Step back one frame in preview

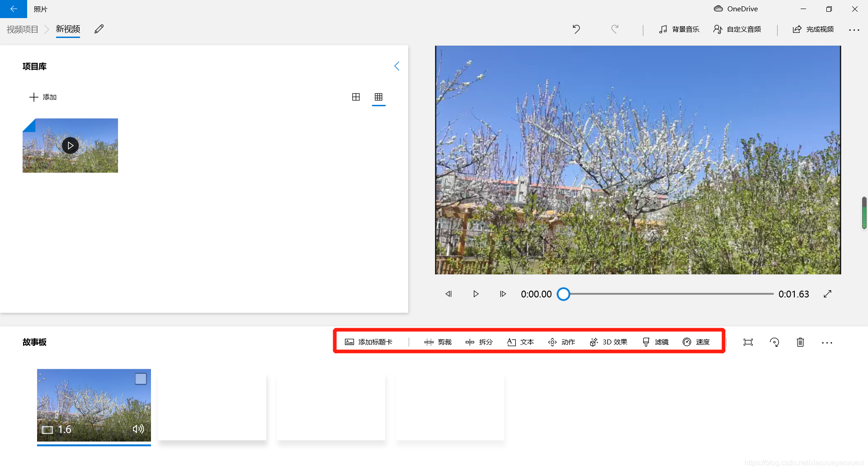(x=448, y=294)
